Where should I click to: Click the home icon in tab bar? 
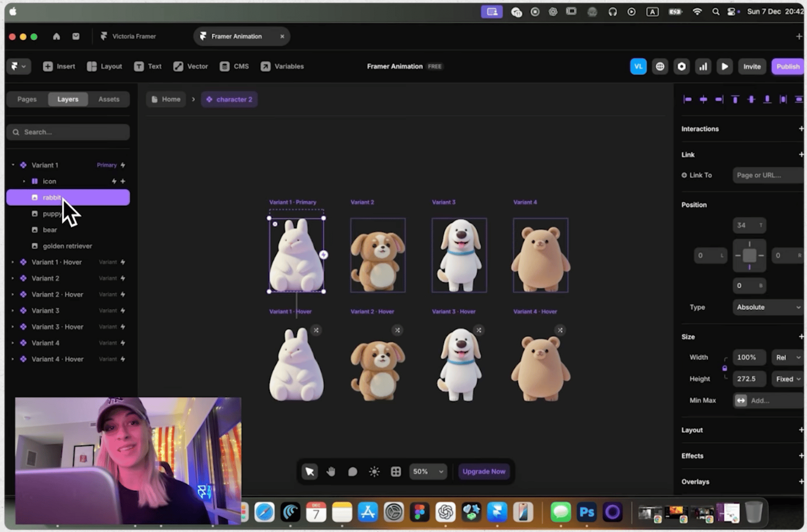[x=56, y=37]
